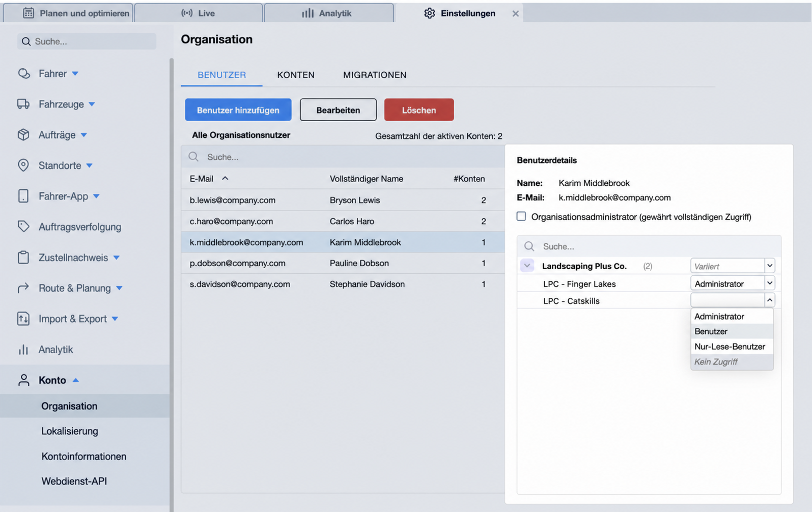Expand the Zustellnachweis menu arrow
812x512 pixels.
pyautogui.click(x=117, y=258)
